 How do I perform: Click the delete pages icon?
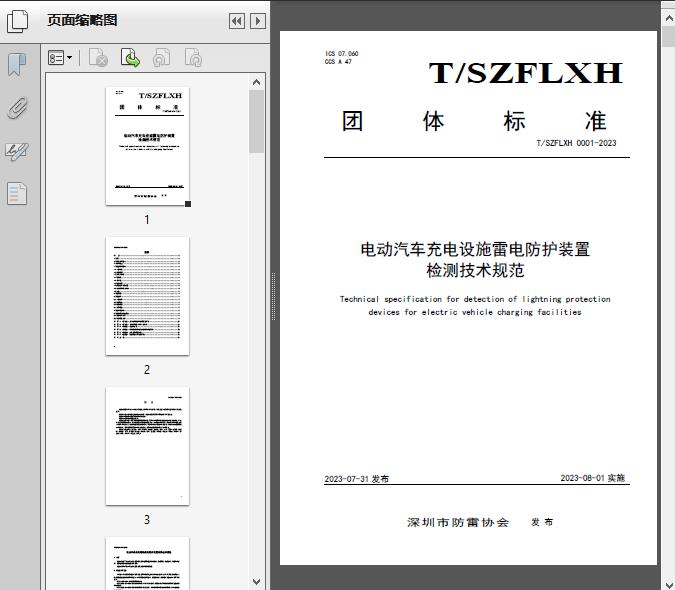[98, 58]
